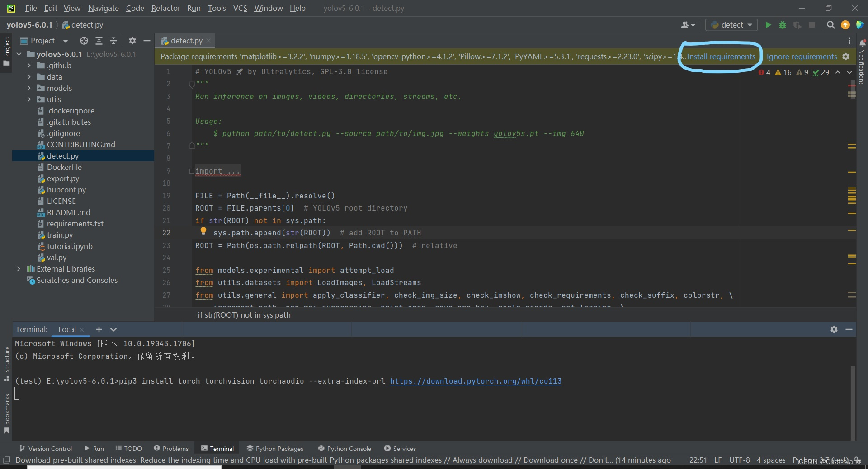Image resolution: width=868 pixels, height=469 pixels.
Task: Open terminal session dropdown arrow
Action: (x=113, y=329)
